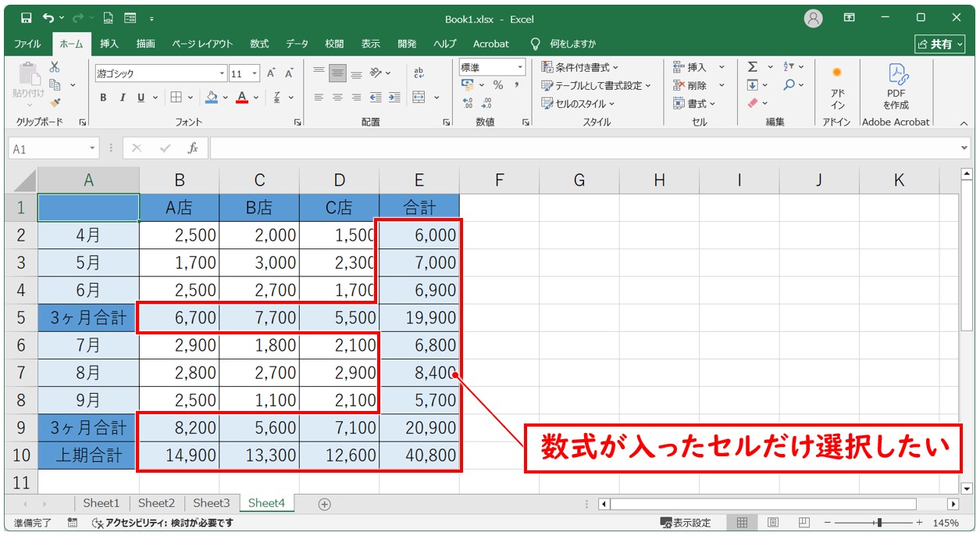Click the Create PDF Acrobat icon
The width and height of the screenshot is (980, 536).
pos(896,85)
